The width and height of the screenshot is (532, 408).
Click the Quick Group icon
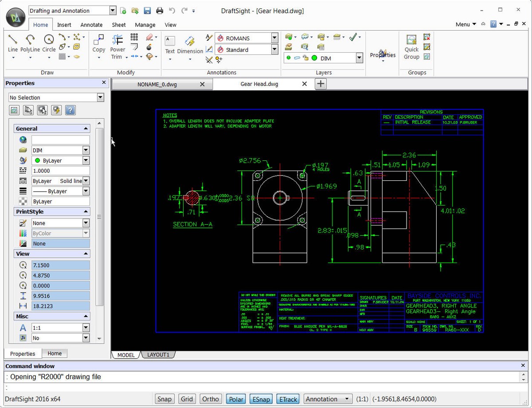[x=411, y=40]
